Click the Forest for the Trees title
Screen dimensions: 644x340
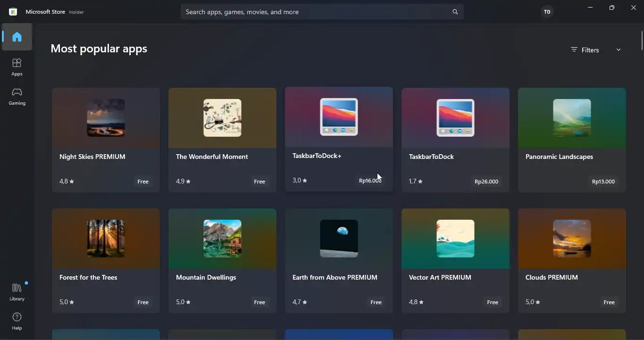pyautogui.click(x=88, y=277)
